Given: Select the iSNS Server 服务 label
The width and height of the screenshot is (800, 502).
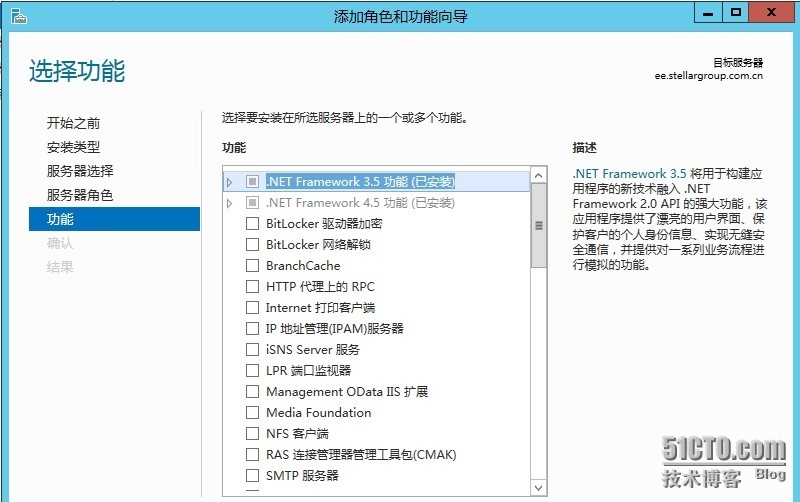Looking at the screenshot, I should click(313, 349).
